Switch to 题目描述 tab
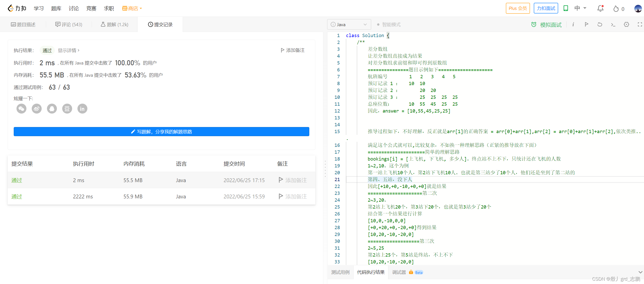Image resolution: width=644 pixels, height=284 pixels. (x=23, y=25)
